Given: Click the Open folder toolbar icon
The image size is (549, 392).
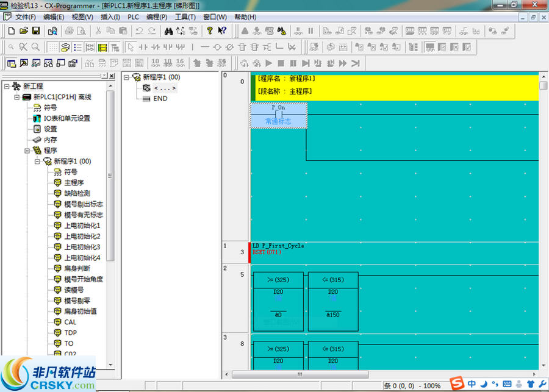Looking at the screenshot, I should pos(23,31).
